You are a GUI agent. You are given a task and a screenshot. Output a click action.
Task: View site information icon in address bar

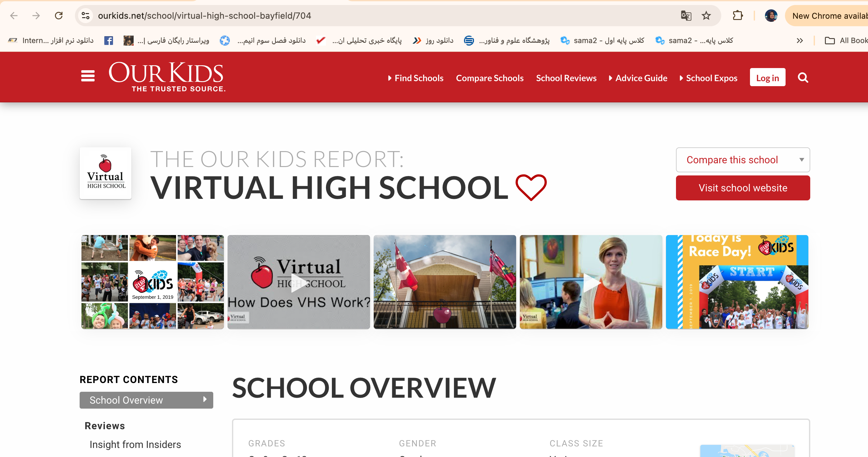tap(86, 16)
